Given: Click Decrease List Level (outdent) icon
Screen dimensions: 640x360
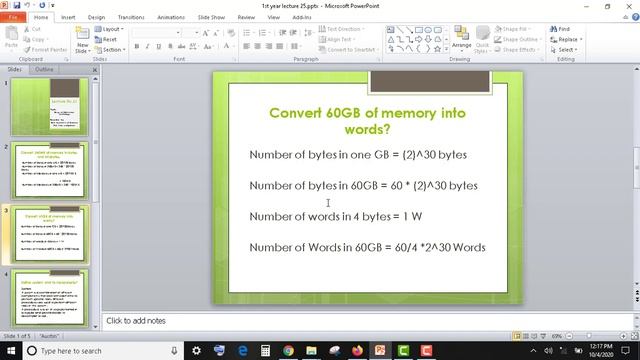Looking at the screenshot, I should (x=282, y=33).
